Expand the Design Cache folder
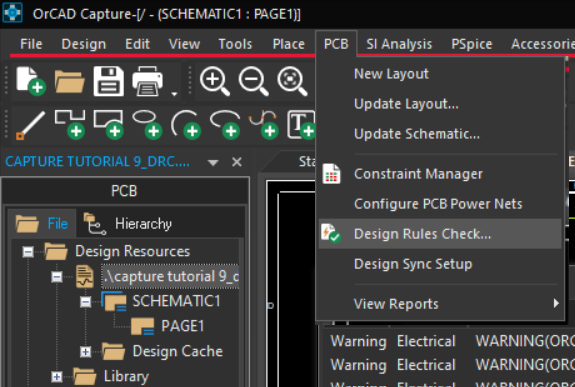Screen dimensions: 575x387 click(85, 352)
